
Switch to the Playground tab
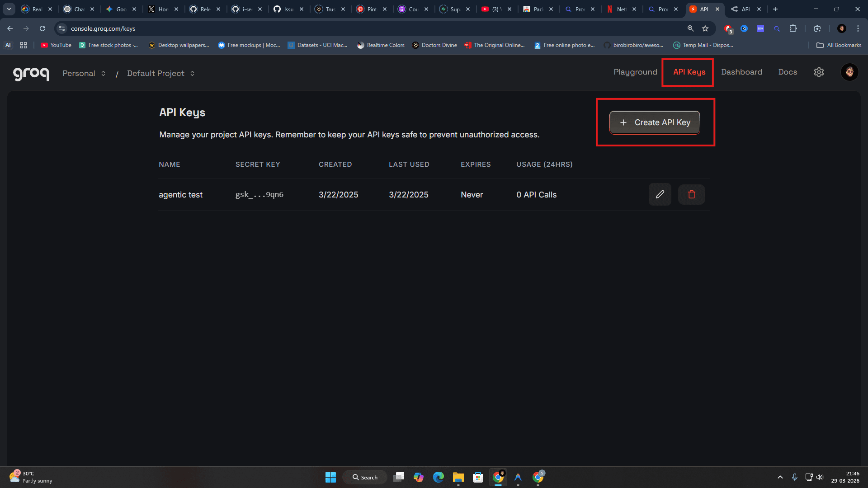pyautogui.click(x=635, y=72)
